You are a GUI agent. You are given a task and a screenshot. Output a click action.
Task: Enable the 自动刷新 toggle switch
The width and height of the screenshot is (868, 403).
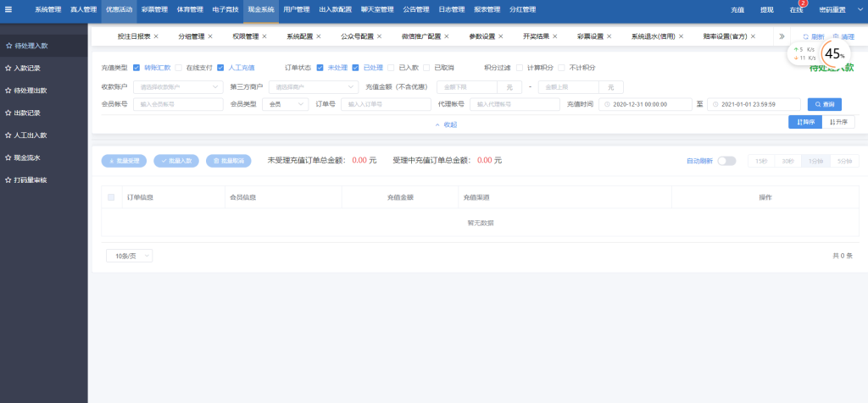tap(726, 161)
